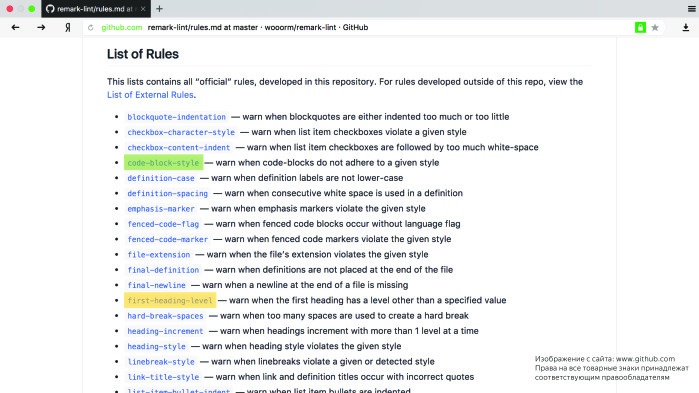The height and width of the screenshot is (393, 699).
Task: Open the hard-break-spaces rule link
Action: click(165, 316)
